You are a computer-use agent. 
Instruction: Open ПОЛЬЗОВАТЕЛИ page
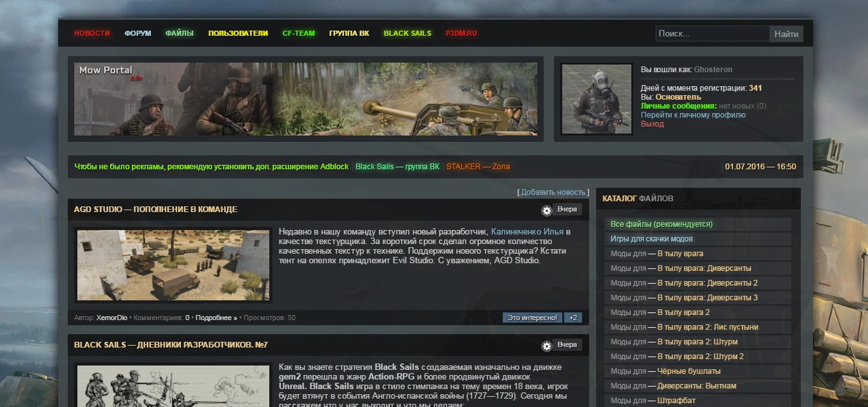click(x=238, y=33)
